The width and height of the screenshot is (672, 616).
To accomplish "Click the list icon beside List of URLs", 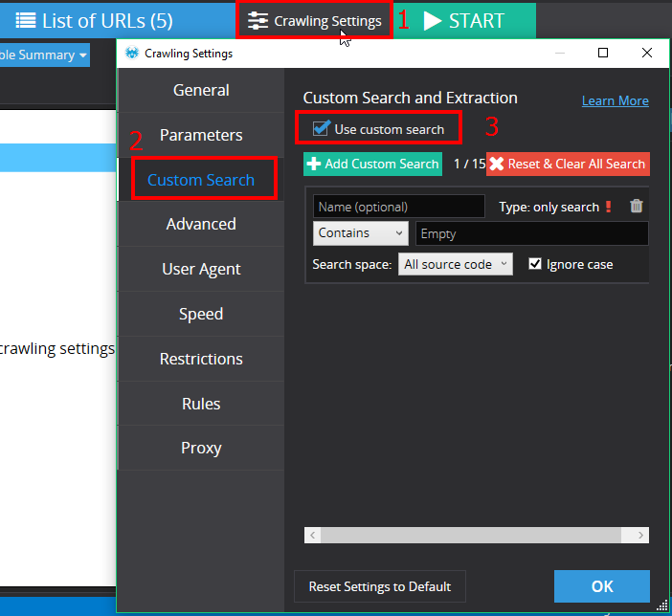I will click(25, 20).
